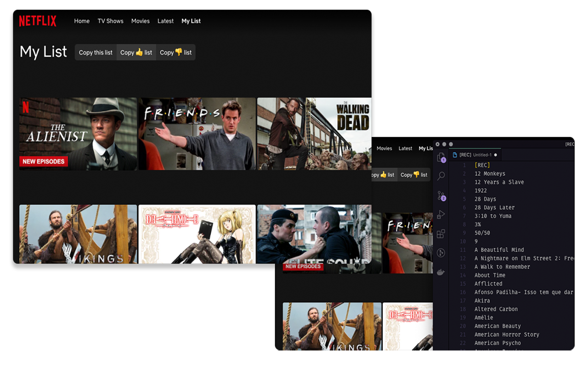The width and height of the screenshot is (588, 368).
Task: Open the Docker whale icon panel
Action: (x=441, y=272)
